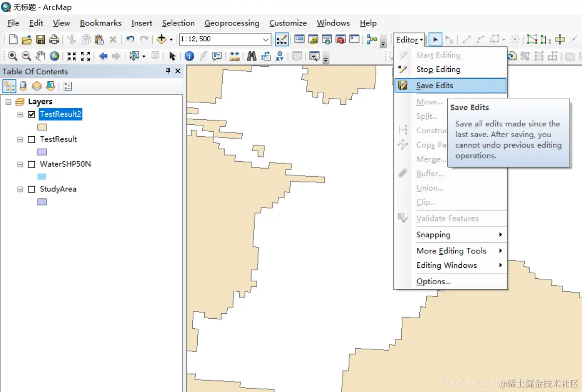Image resolution: width=582 pixels, height=392 pixels.
Task: Select the Edit Tool arrow on Editor toolbar
Action: pos(435,39)
